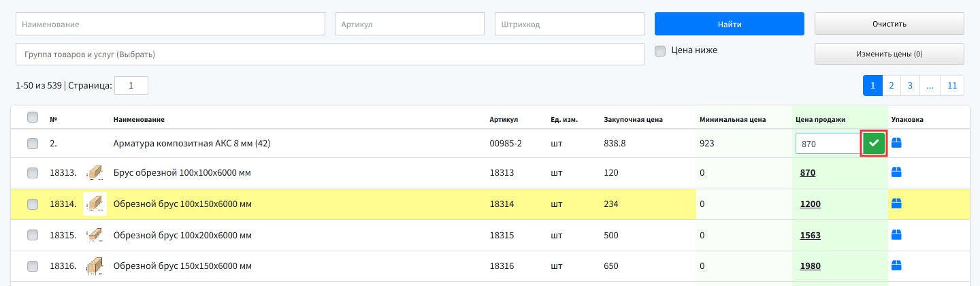The image size is (980, 286).
Task: Click the Найти search button
Action: point(730,24)
